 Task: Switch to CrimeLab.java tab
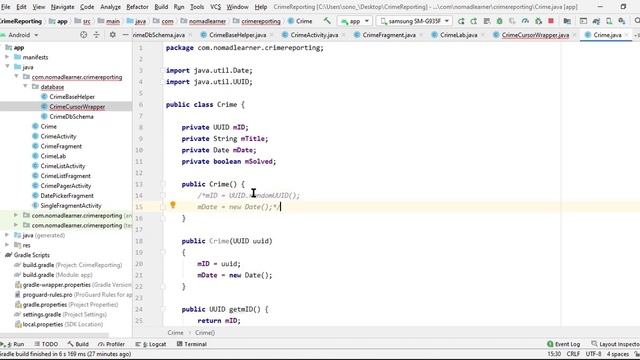454,35
